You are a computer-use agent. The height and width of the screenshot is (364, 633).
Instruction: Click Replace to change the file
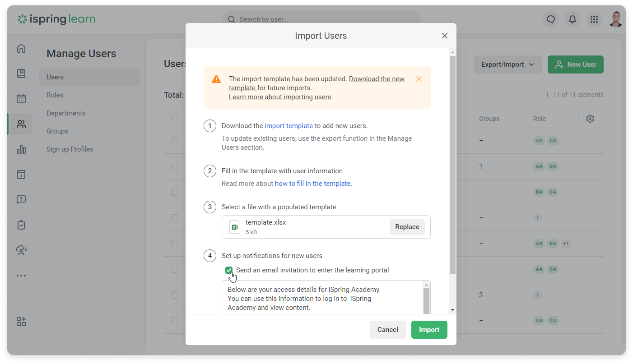(407, 227)
